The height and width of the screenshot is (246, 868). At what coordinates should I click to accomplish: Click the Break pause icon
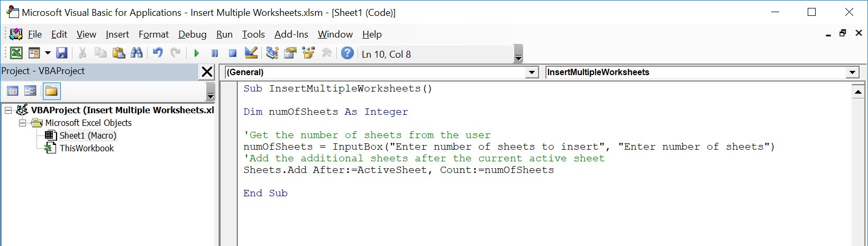pyautogui.click(x=215, y=53)
